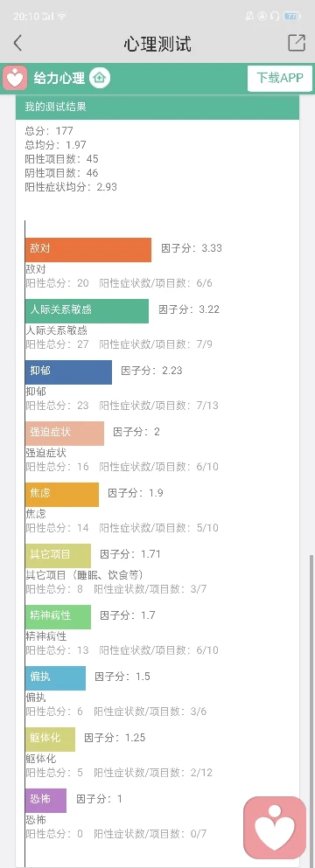Select the 精神病性 light green bar
Screen dimensions: 315x868
point(59,616)
